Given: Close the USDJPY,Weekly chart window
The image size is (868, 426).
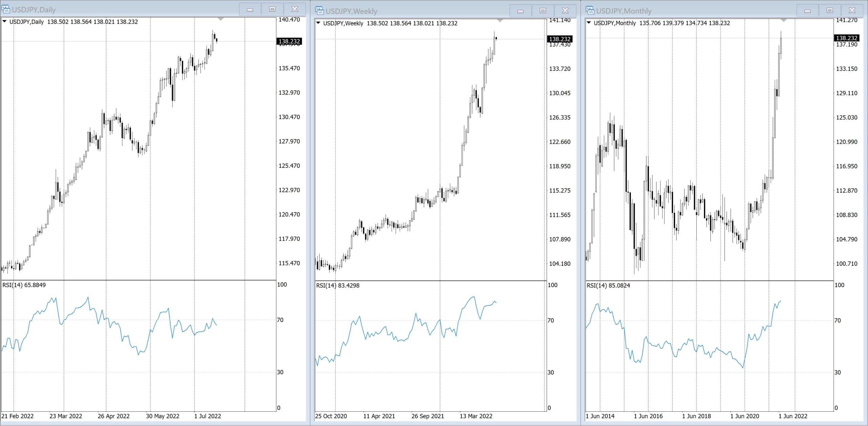Looking at the screenshot, I should click(x=565, y=11).
